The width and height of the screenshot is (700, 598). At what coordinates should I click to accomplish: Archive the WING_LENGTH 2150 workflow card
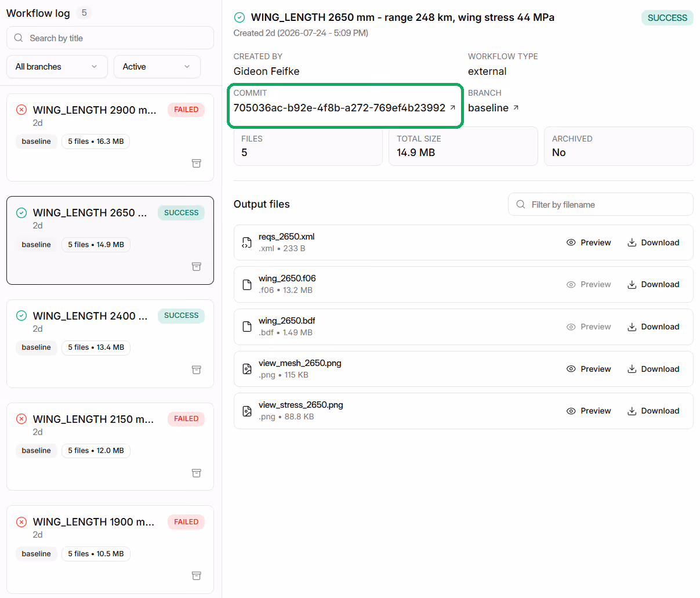(x=197, y=473)
